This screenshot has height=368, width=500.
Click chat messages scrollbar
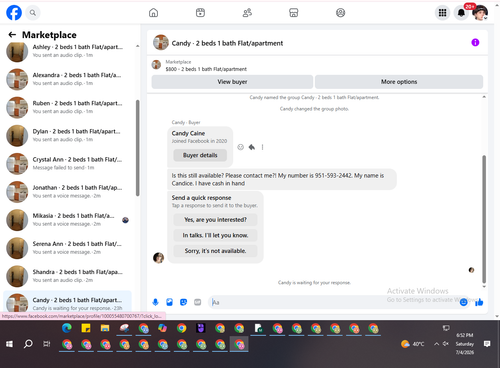click(484, 219)
